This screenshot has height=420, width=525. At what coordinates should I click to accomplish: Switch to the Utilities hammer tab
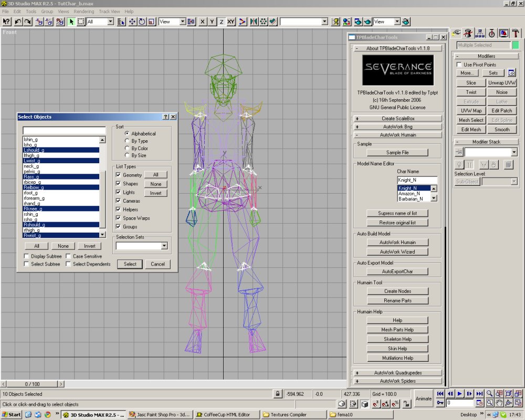click(x=516, y=33)
